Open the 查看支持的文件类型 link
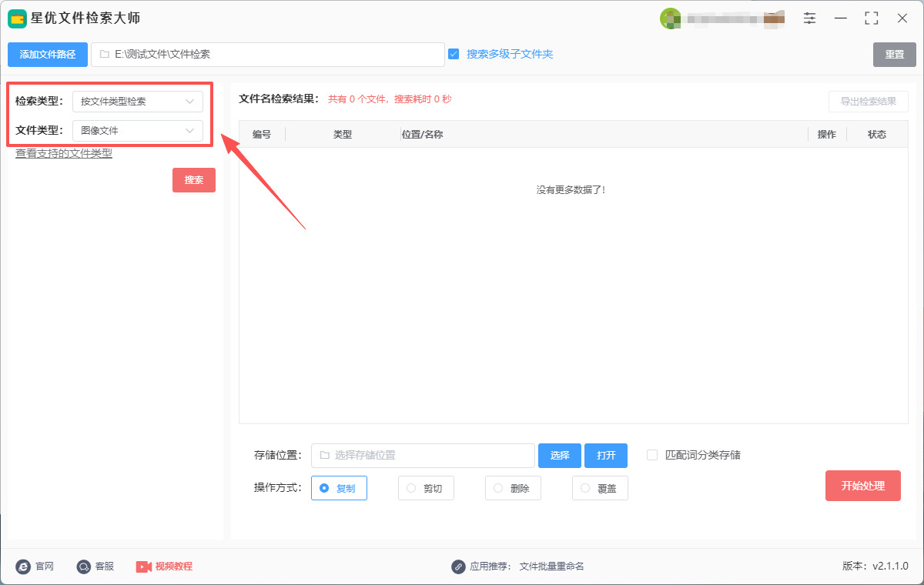This screenshot has height=585, width=924. pos(64,153)
